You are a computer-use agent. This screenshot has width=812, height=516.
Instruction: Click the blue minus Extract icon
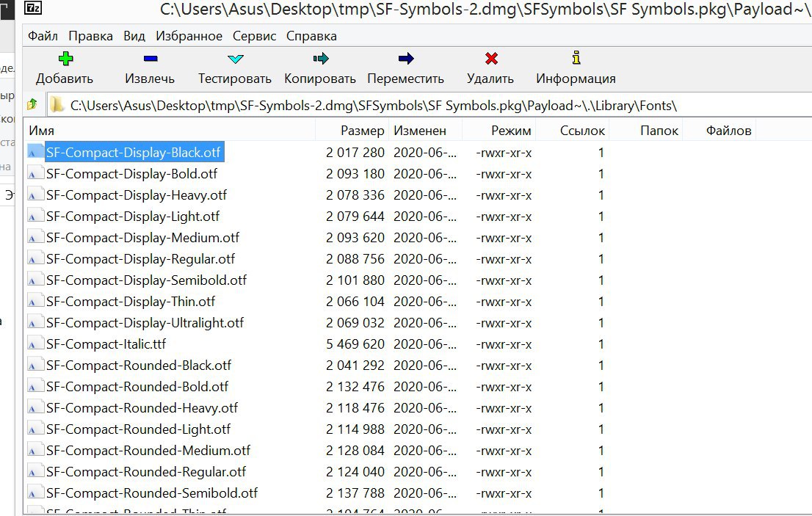point(151,59)
